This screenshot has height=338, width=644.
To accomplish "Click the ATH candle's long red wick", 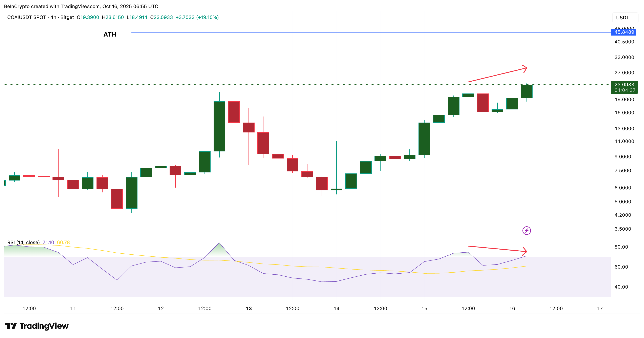I will tap(234, 65).
